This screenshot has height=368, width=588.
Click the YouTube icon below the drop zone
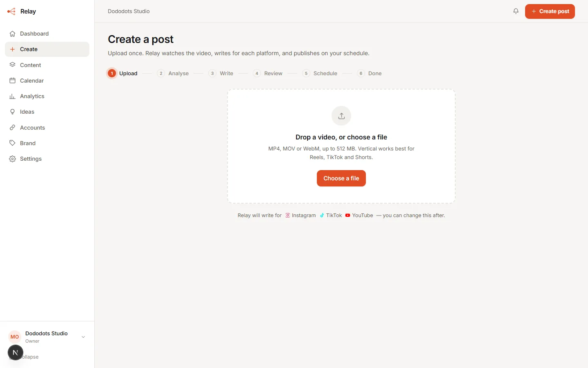[x=347, y=215]
